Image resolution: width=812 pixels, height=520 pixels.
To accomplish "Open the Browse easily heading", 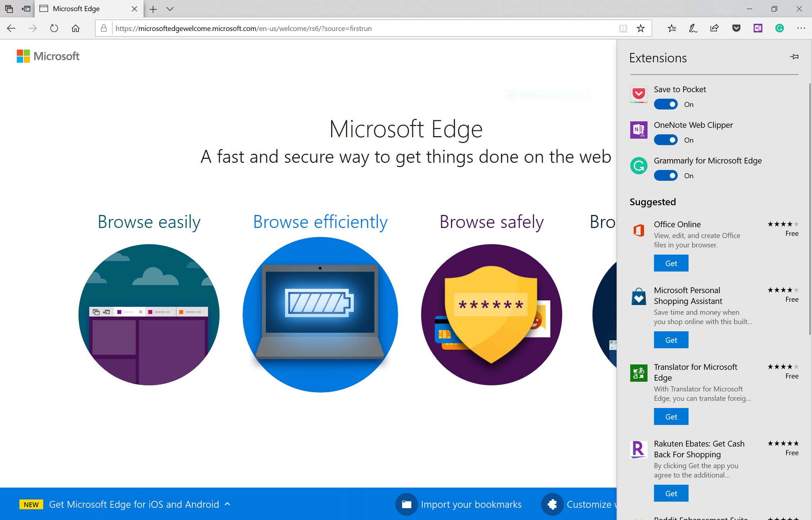I will [149, 222].
